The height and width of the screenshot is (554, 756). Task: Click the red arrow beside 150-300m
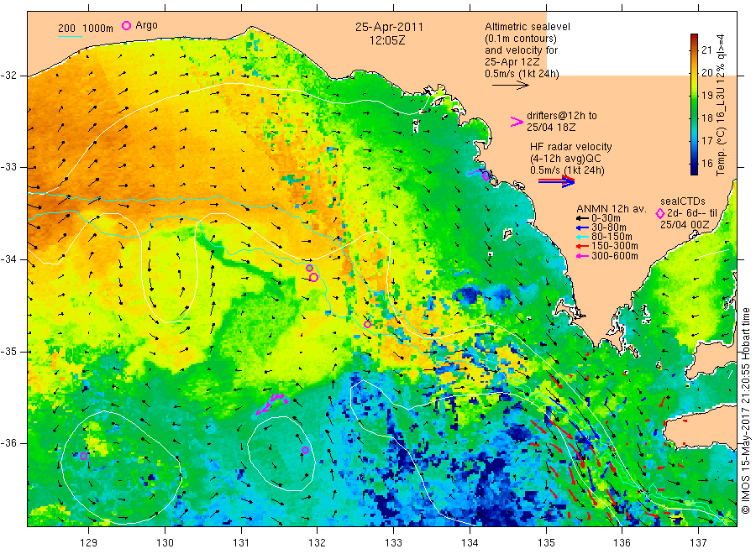click(x=582, y=246)
